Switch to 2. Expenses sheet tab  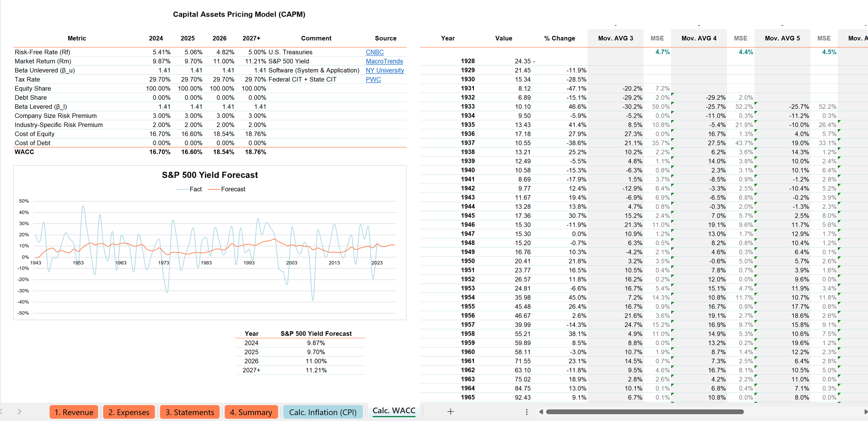point(129,412)
